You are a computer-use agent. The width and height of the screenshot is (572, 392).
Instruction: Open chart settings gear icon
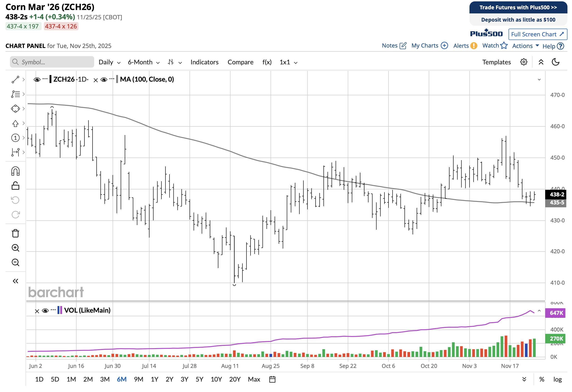[x=524, y=62]
